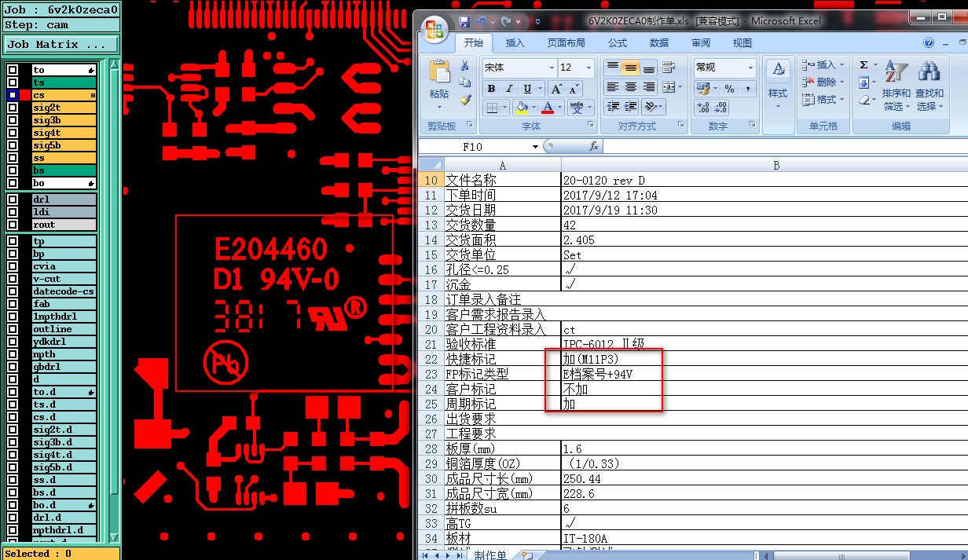Image resolution: width=968 pixels, height=560 pixels.
Task: Toggle checkbox for layer 'datecode-cs'
Action: [13, 291]
